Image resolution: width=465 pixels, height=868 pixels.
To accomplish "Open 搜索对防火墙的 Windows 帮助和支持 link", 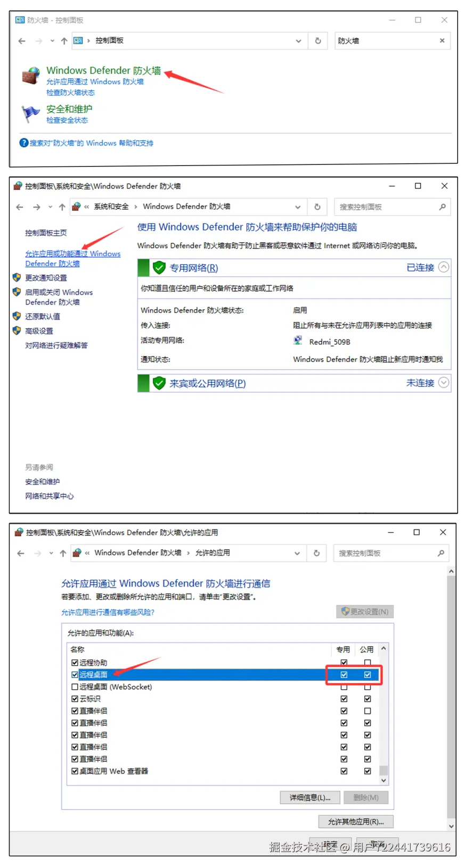I will (91, 143).
